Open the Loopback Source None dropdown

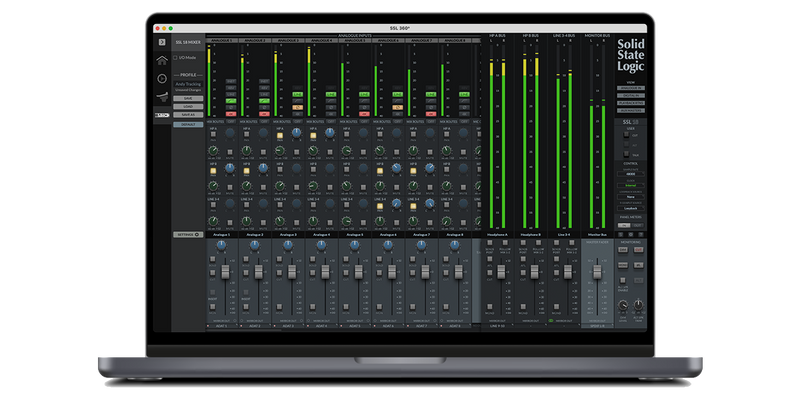[x=631, y=197]
